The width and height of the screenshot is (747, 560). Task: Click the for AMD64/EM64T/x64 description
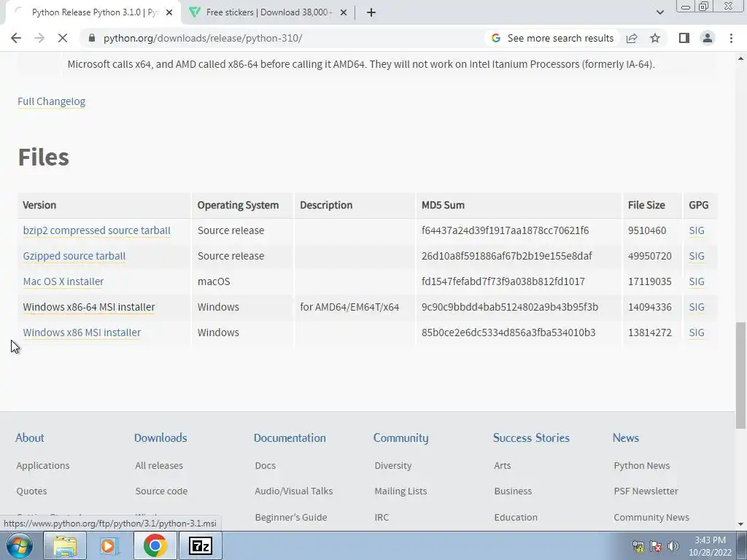click(x=349, y=307)
